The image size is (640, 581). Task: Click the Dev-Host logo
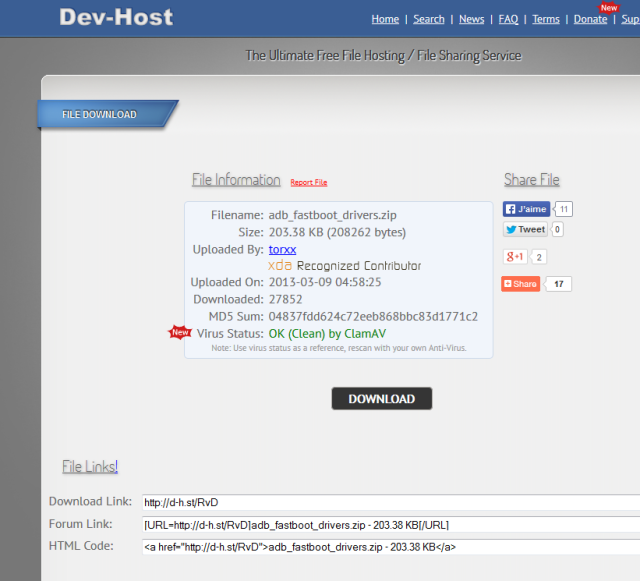[x=116, y=17]
